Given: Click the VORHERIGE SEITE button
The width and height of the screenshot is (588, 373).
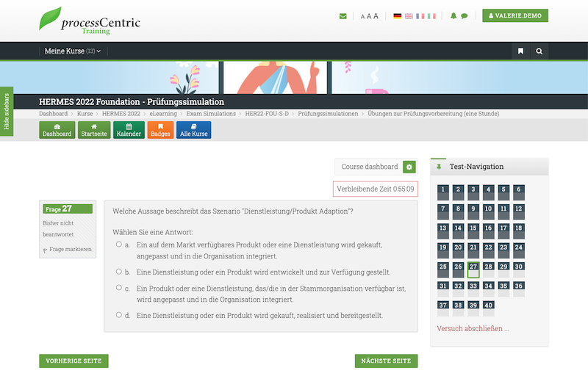Looking at the screenshot, I should [74, 361].
